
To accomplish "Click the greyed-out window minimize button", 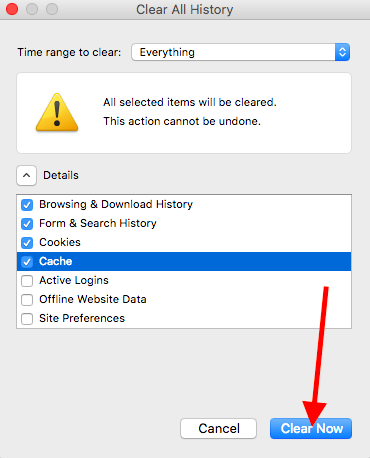I will (x=32, y=9).
